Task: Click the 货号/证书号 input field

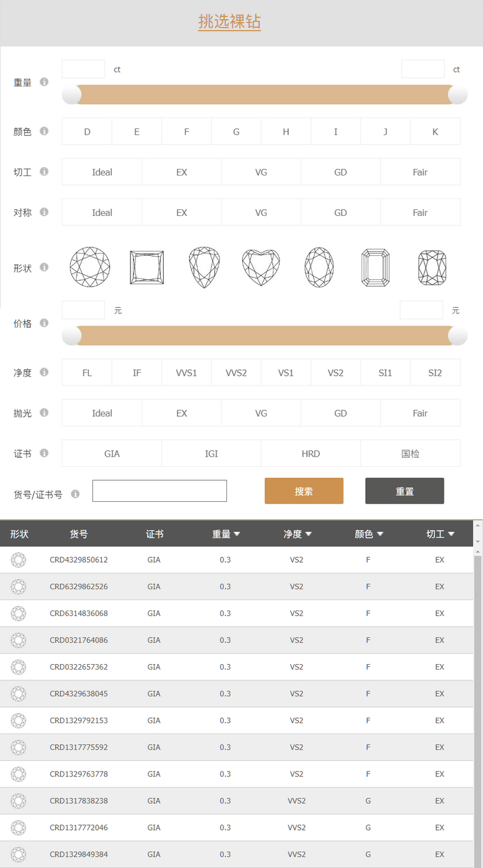Action: [x=159, y=490]
